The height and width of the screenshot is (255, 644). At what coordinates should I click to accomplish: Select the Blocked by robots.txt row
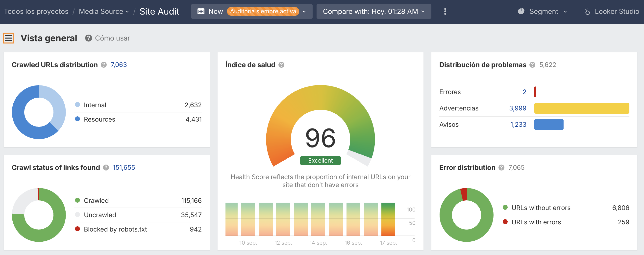138,229
